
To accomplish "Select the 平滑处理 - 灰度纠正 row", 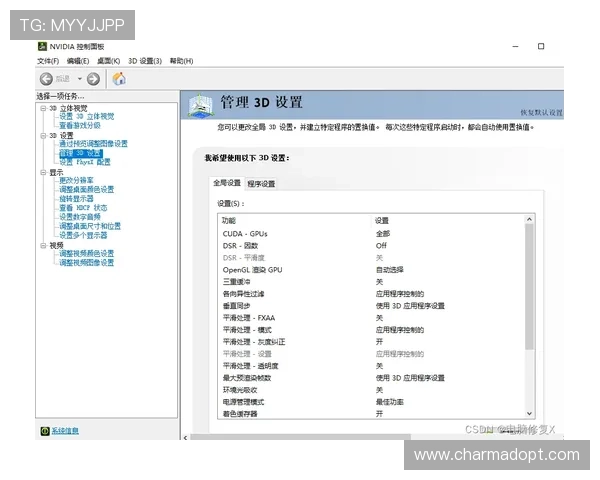I will (x=371, y=342).
